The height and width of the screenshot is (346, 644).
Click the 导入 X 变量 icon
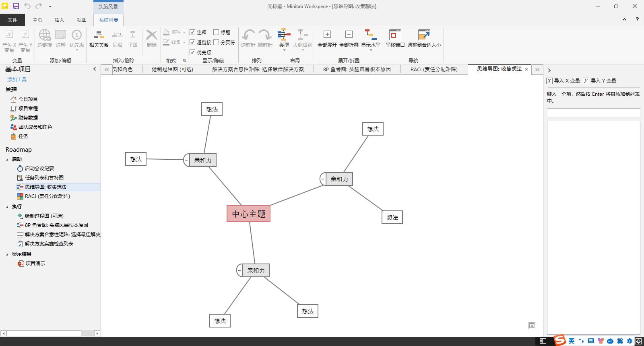point(549,81)
